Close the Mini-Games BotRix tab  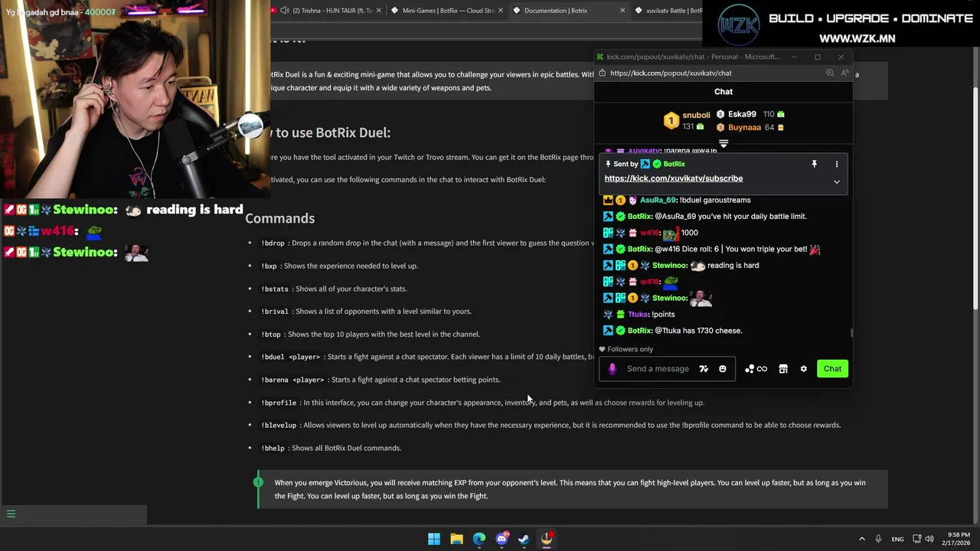click(x=500, y=11)
